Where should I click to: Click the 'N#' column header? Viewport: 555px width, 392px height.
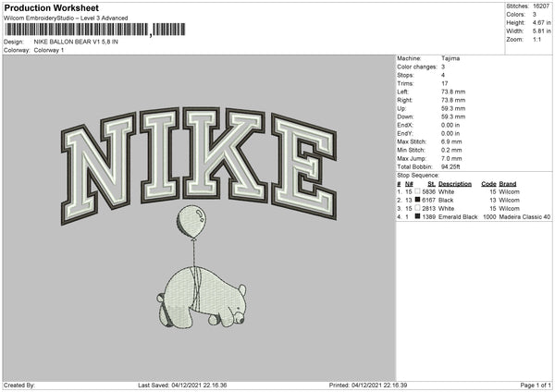coord(409,184)
